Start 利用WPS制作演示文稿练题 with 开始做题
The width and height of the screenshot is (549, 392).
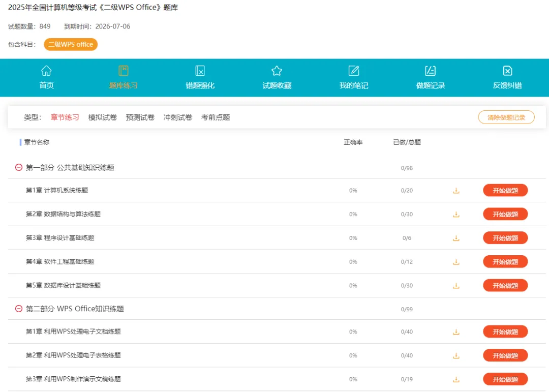pos(505,379)
